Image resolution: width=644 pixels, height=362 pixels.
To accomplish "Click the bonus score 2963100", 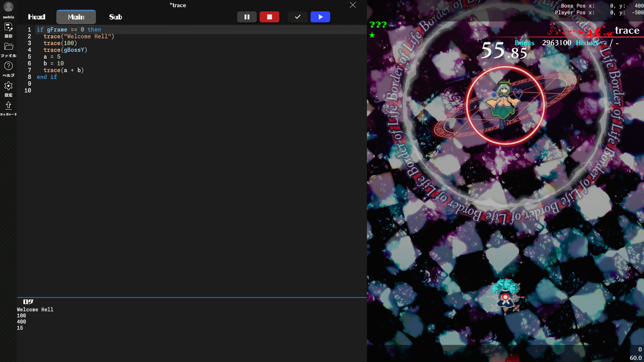I will (557, 43).
